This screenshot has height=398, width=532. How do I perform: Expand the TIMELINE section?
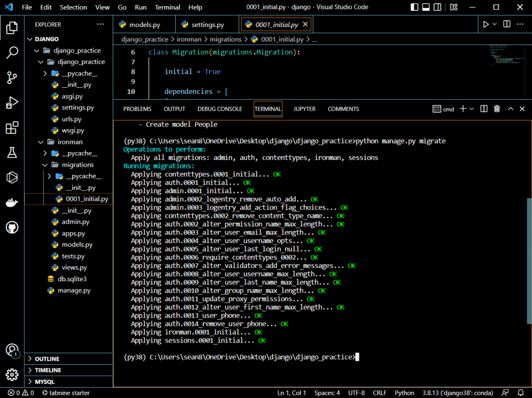coord(68,370)
